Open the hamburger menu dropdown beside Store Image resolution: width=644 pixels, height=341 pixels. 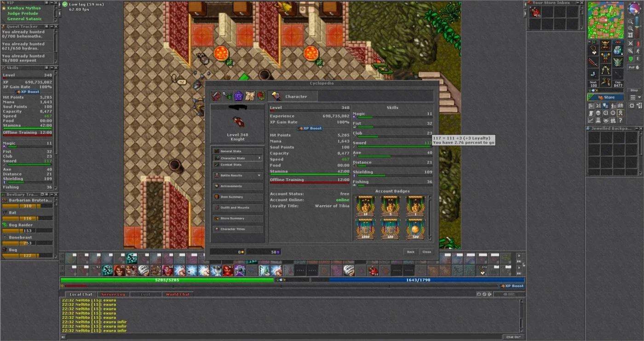(635, 97)
